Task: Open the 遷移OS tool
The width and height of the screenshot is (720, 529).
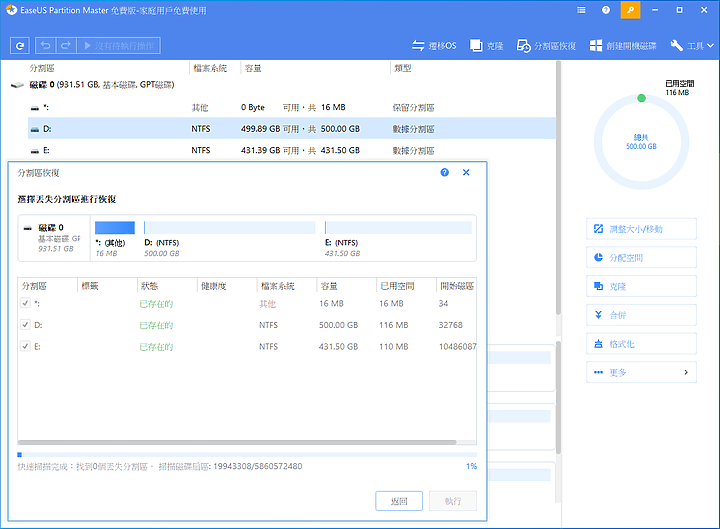Action: 434,45
